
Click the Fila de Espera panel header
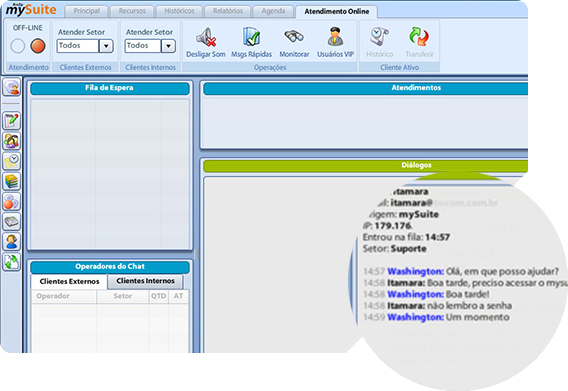click(110, 88)
